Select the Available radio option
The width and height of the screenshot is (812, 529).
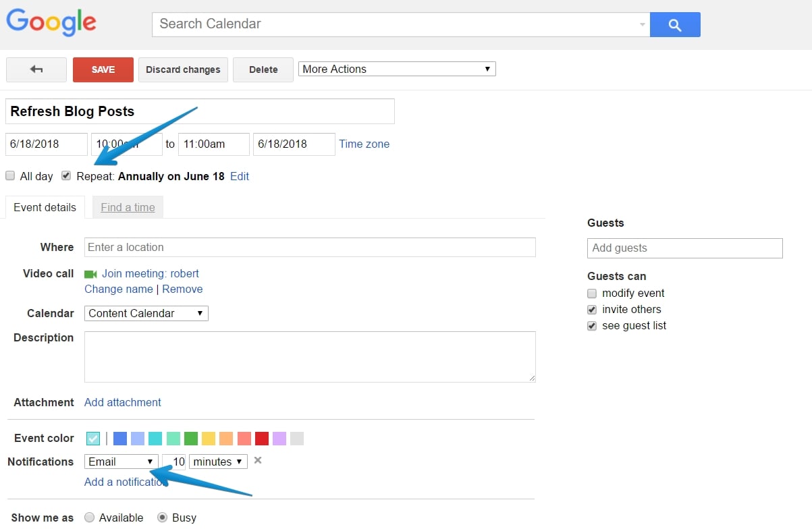(x=89, y=518)
